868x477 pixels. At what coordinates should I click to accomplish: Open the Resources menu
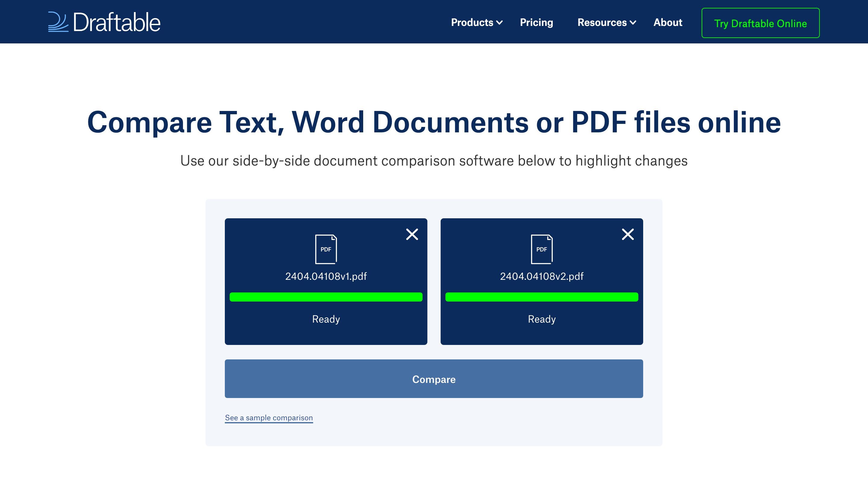[602, 23]
